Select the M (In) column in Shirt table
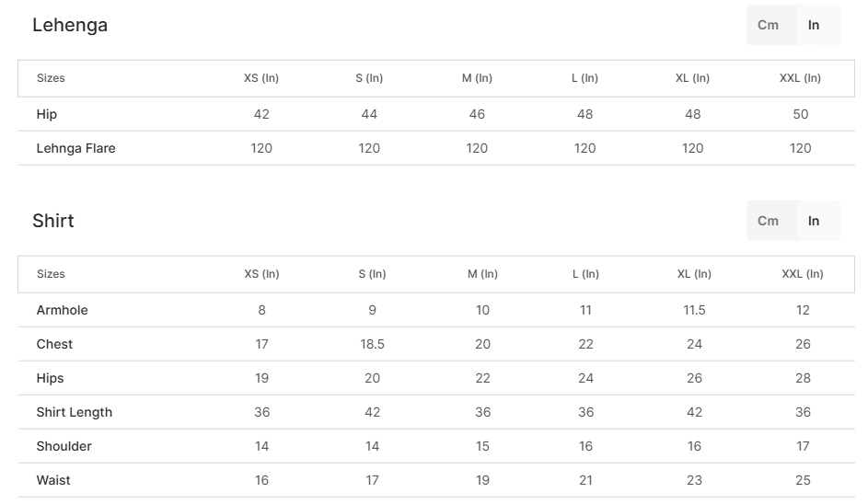 (x=482, y=274)
